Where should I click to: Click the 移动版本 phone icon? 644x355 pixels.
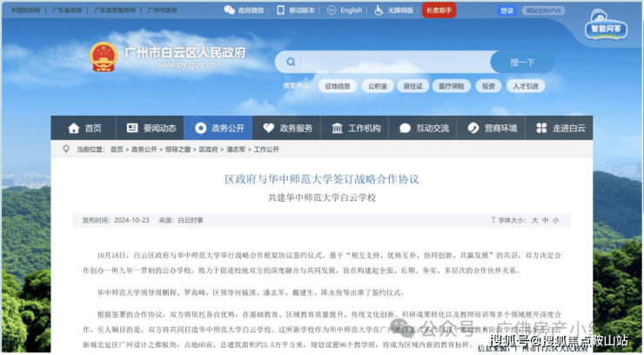tap(280, 10)
